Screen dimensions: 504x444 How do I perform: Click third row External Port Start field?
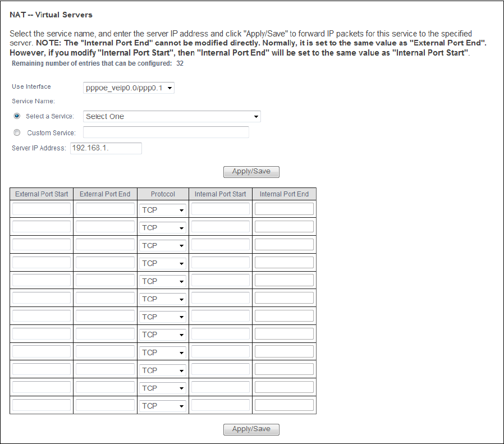42,244
